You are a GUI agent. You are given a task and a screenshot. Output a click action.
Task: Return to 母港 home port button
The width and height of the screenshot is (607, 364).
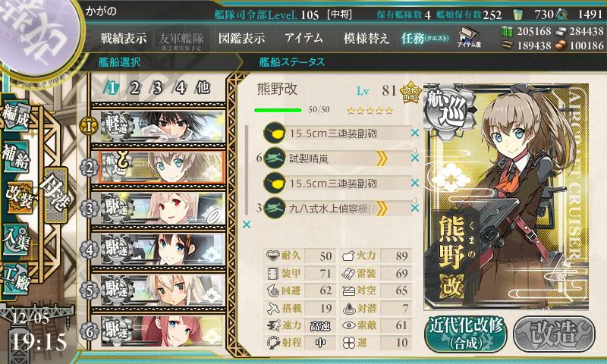coord(55,195)
